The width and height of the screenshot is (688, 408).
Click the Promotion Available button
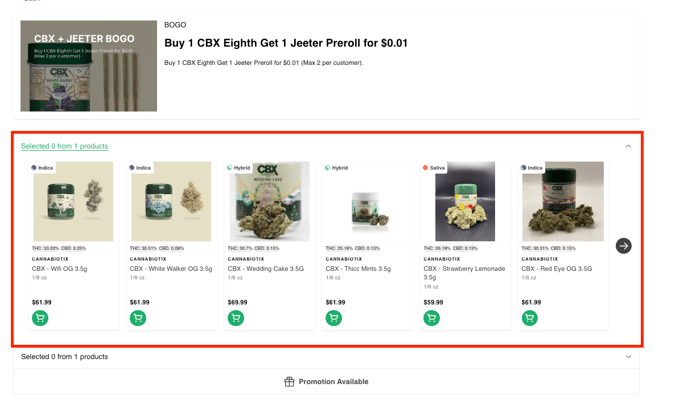(x=326, y=382)
